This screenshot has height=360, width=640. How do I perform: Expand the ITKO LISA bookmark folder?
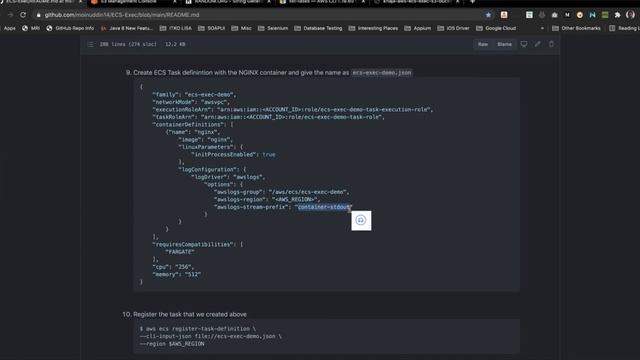coord(176,28)
